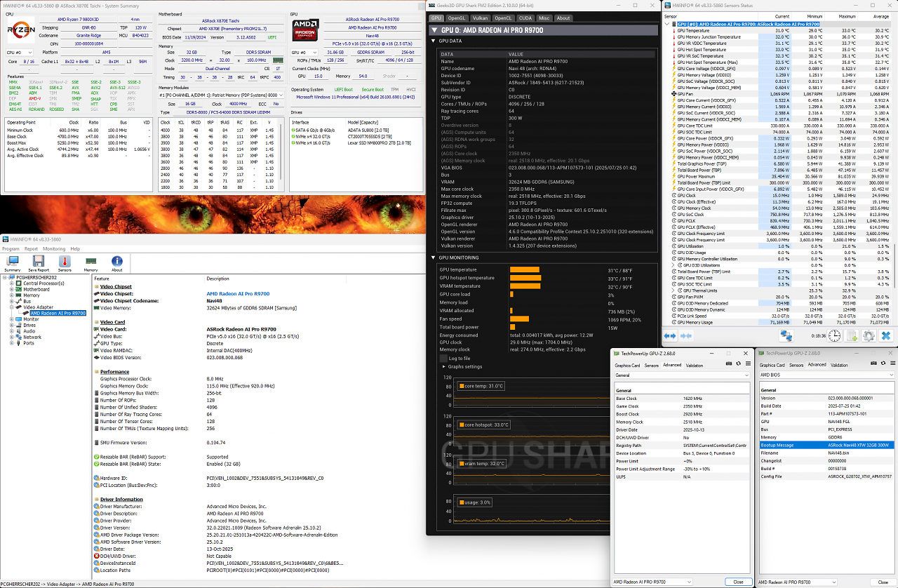Click GPU Hot Spot Temperature sensor row
898x588 pixels.
pos(780,50)
